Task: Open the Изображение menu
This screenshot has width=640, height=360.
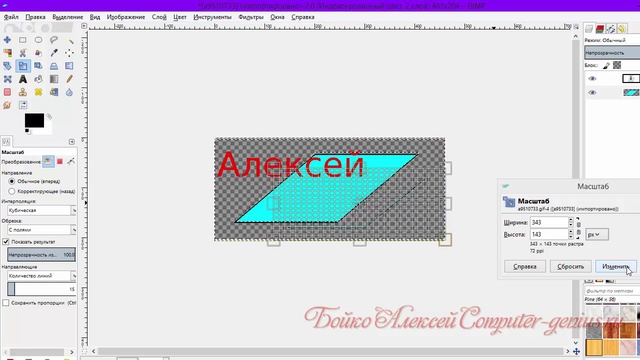Action: (x=126, y=17)
